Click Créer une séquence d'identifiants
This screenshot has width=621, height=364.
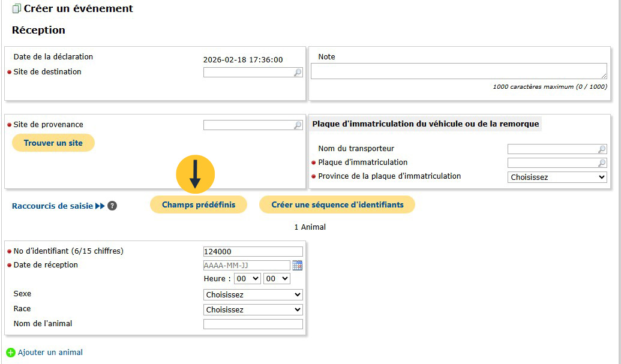click(x=337, y=204)
